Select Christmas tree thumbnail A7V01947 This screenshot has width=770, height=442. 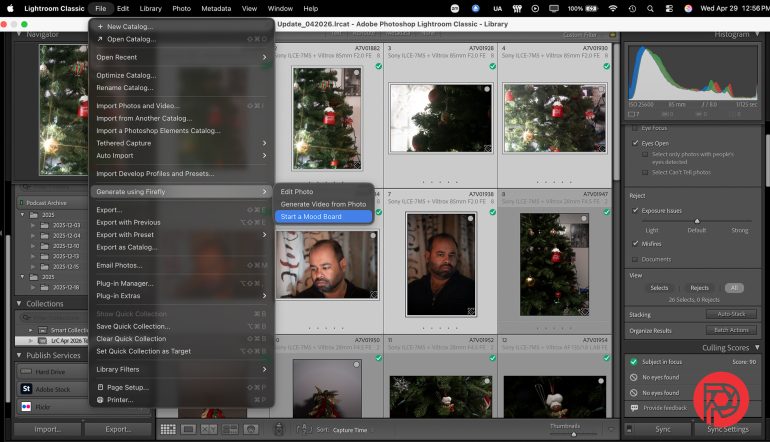[554, 265]
